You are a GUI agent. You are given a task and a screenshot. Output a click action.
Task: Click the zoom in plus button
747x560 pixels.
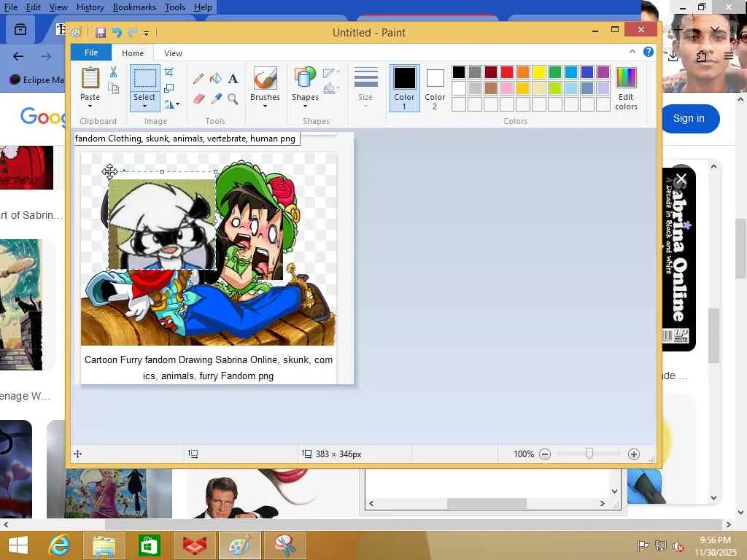(634, 454)
